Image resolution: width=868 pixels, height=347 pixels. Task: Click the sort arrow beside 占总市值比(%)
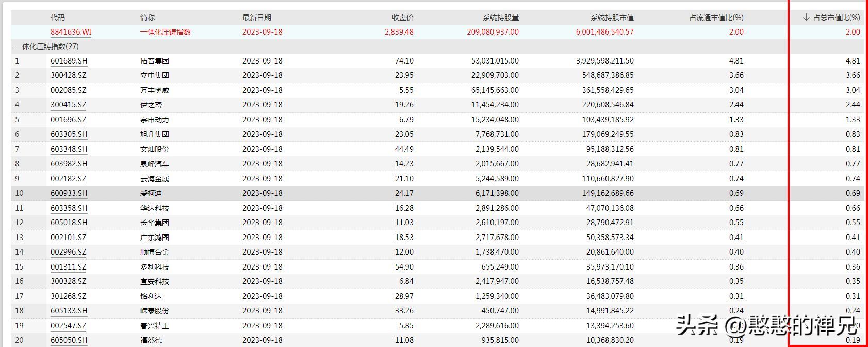pyautogui.click(x=806, y=18)
